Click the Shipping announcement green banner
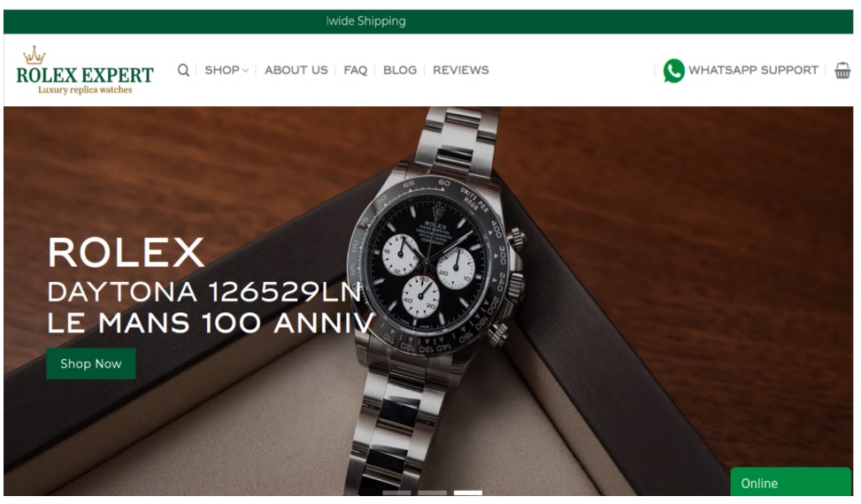The image size is (861, 504). (428, 21)
